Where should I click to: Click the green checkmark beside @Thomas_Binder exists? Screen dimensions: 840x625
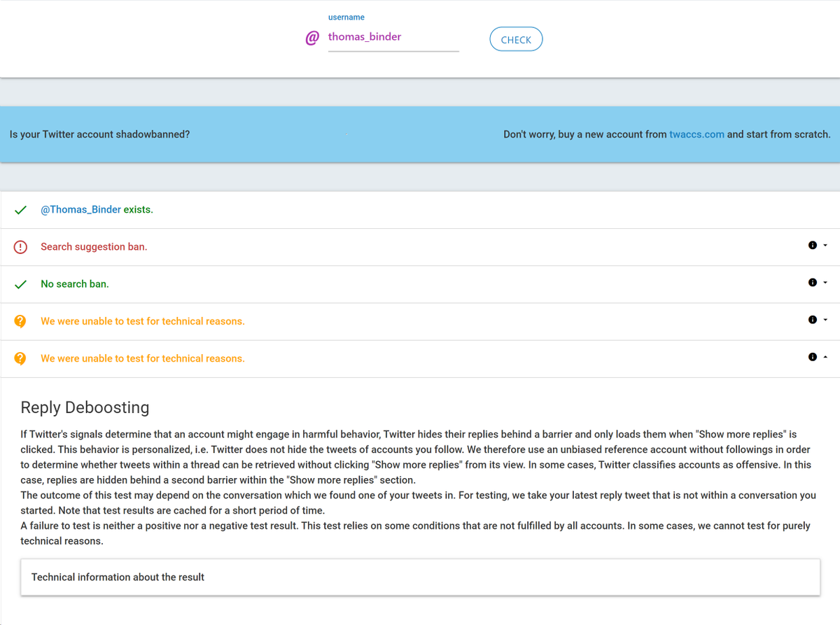point(20,210)
